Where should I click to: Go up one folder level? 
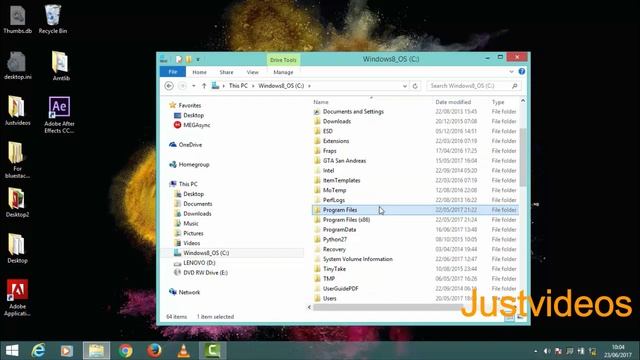204,86
